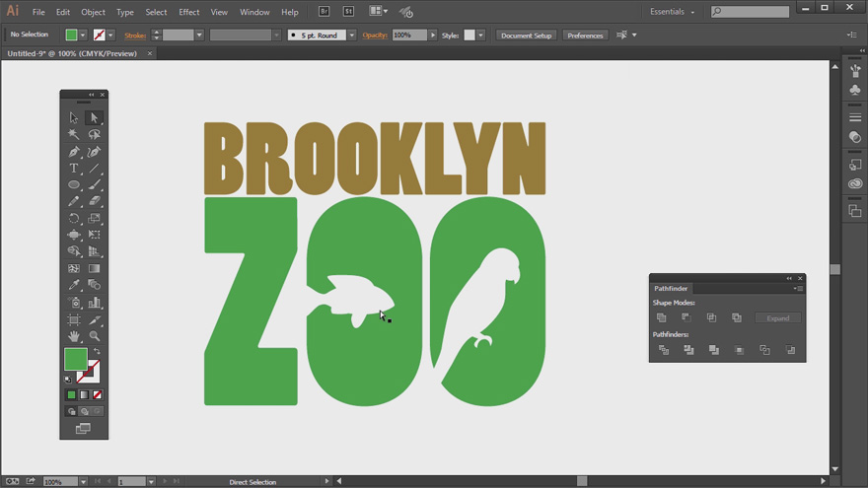The width and height of the screenshot is (868, 488).
Task: Select the Blend tool
Action: (x=94, y=285)
